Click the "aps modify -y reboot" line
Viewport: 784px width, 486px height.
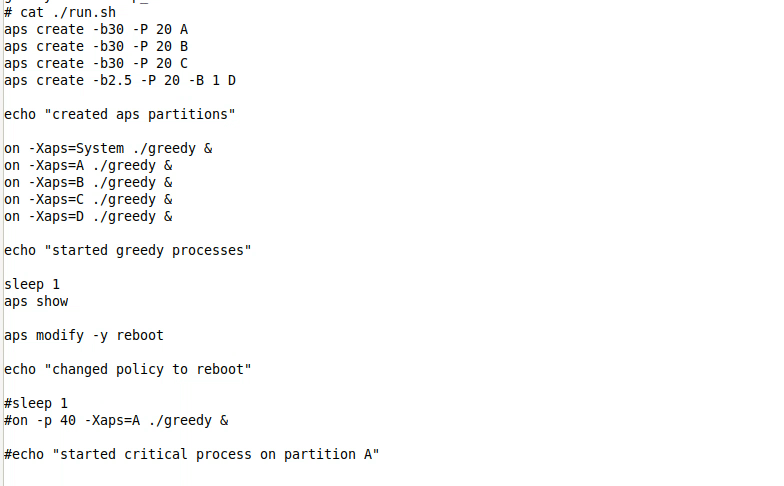coord(84,336)
